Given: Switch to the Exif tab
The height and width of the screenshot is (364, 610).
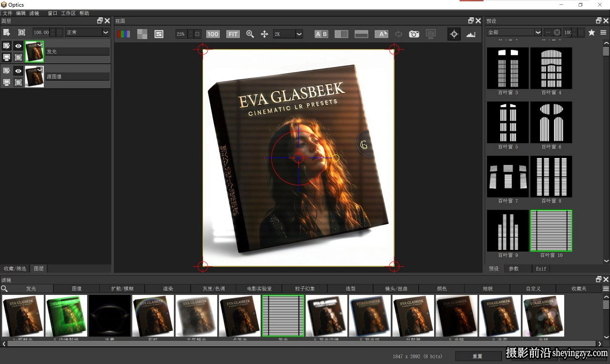Looking at the screenshot, I should coord(541,269).
